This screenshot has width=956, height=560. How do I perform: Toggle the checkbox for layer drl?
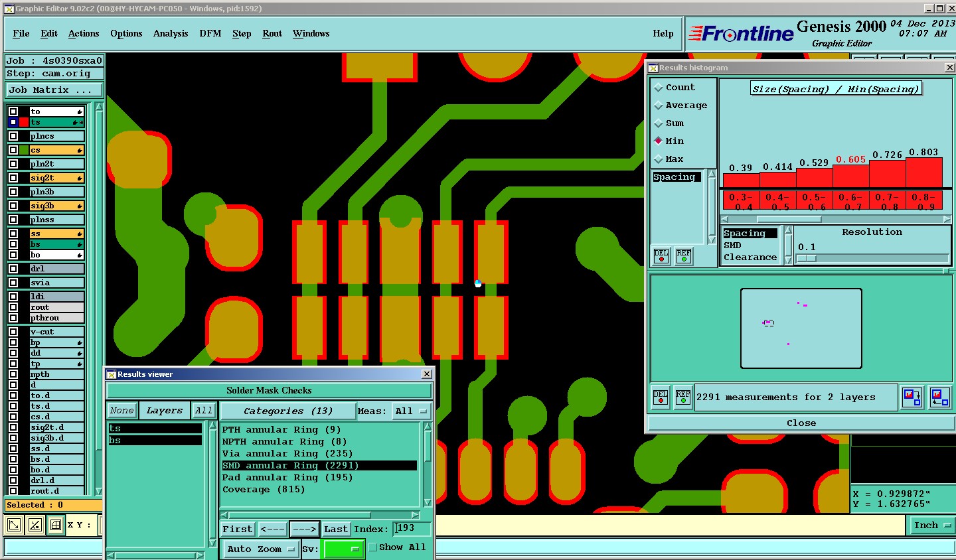point(13,269)
